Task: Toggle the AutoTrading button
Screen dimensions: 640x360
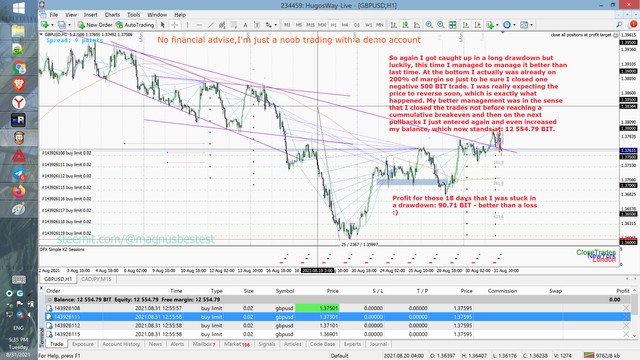Action: [x=135, y=25]
